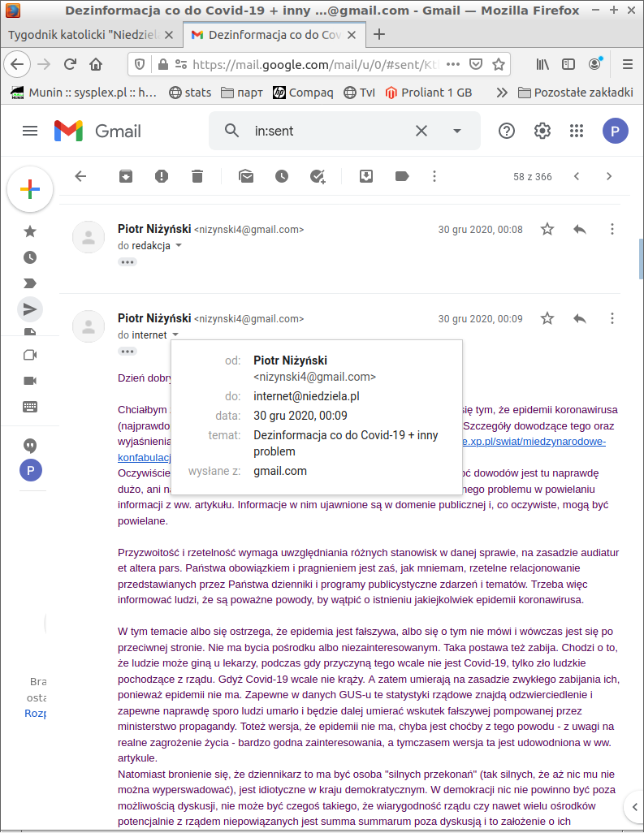Expand trimmed content of the 00:09 message
644x833 pixels.
click(128, 352)
